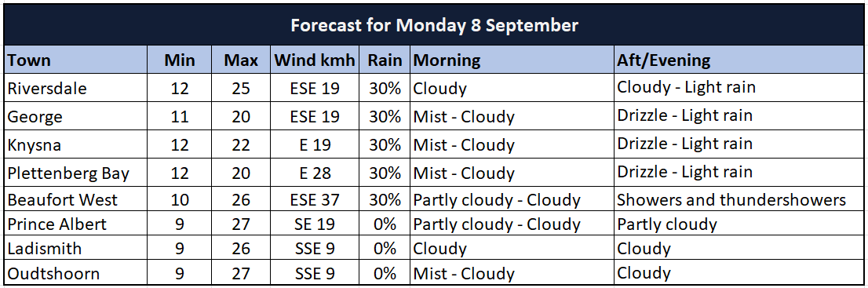Click Cloudy - Light rain cell for Riversdale
Image resolution: width=868 pixels, height=288 pixels.
[x=739, y=88]
